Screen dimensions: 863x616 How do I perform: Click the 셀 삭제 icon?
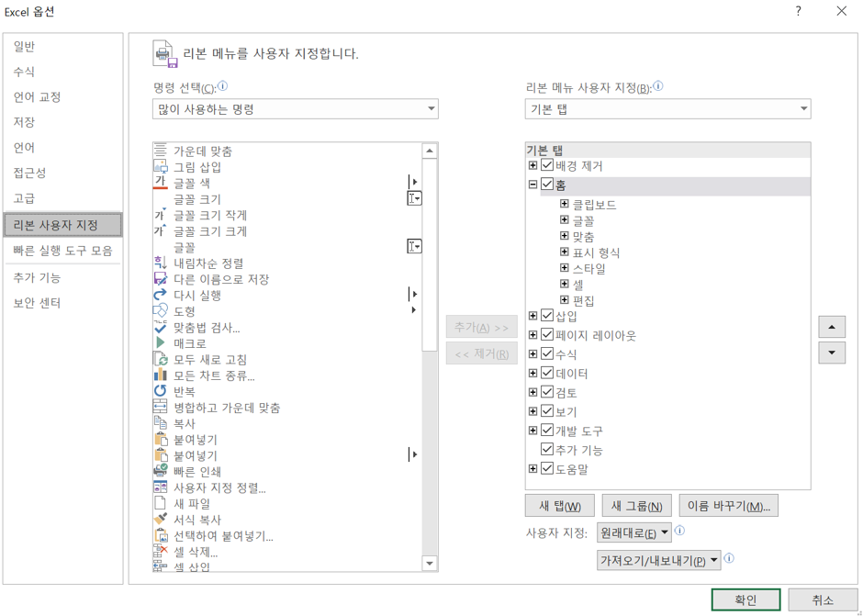(x=160, y=551)
